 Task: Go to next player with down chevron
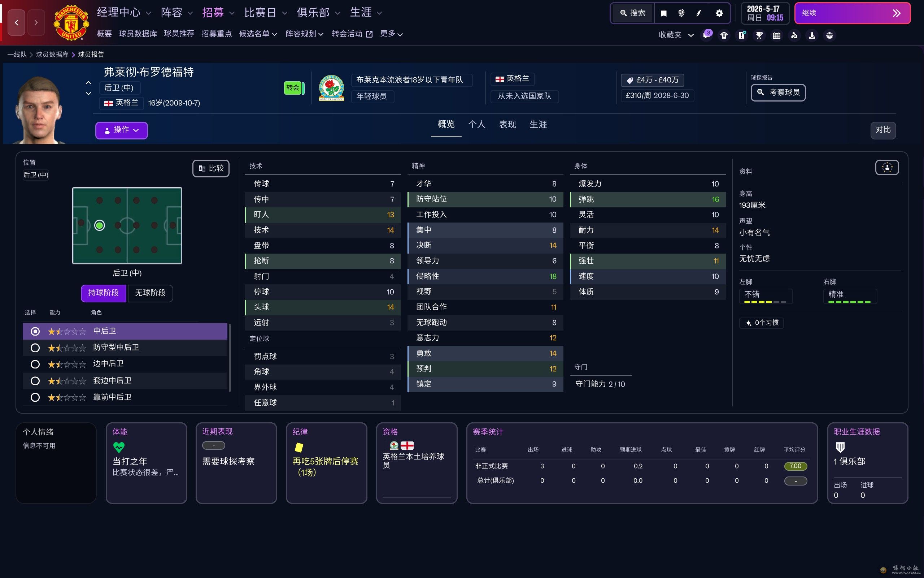pyautogui.click(x=88, y=93)
